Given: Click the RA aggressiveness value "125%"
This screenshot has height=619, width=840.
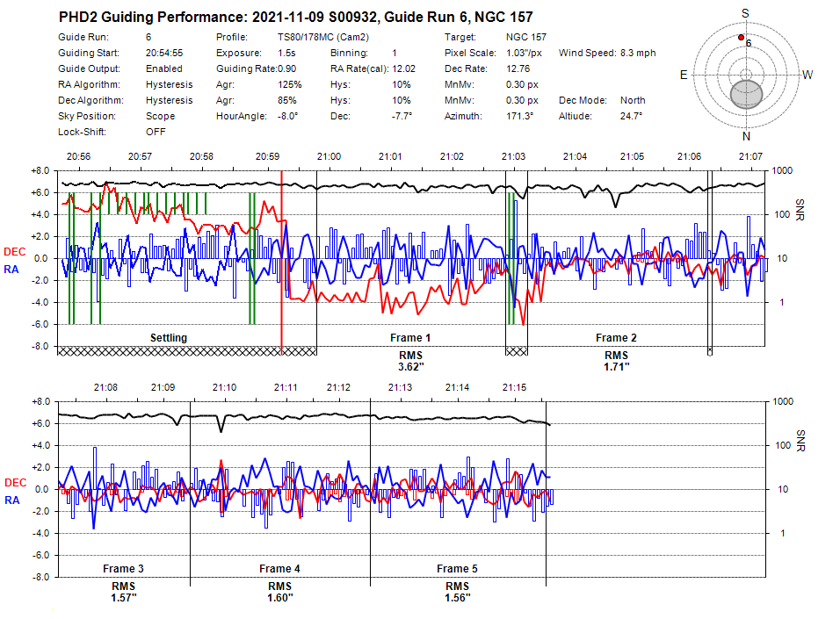Looking at the screenshot, I should (x=289, y=84).
